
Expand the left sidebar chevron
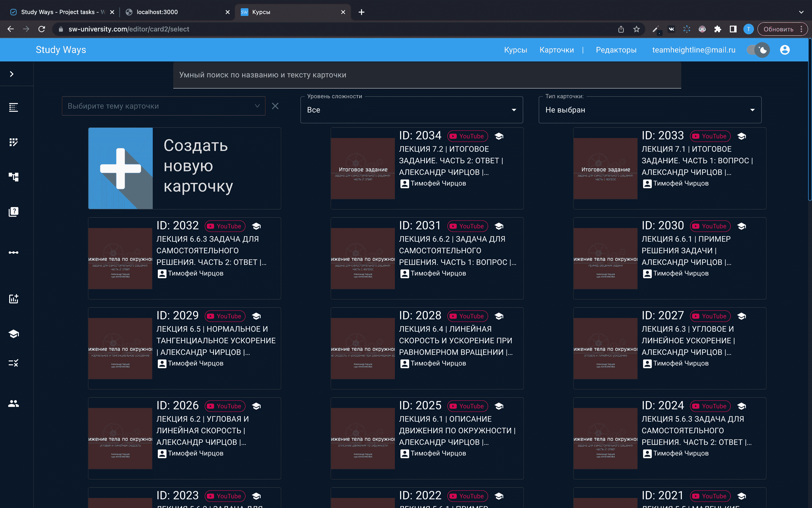12,74
